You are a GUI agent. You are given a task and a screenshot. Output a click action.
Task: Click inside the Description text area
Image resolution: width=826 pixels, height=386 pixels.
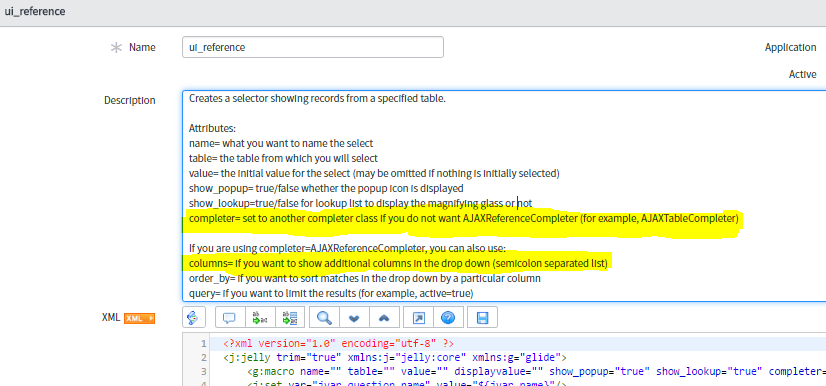coord(504,196)
